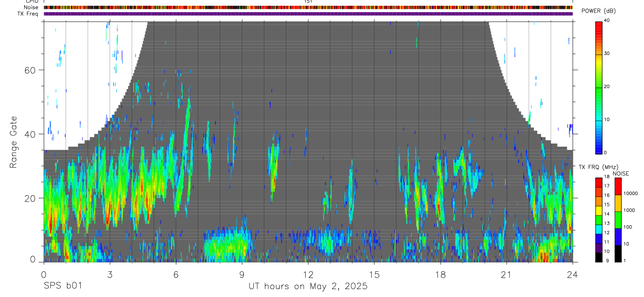Click the Range Gate axis title
The image size is (644, 297).
(13, 141)
